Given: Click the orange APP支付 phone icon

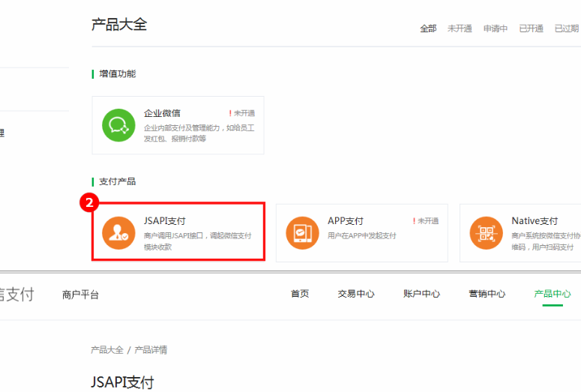Looking at the screenshot, I should (x=302, y=233).
